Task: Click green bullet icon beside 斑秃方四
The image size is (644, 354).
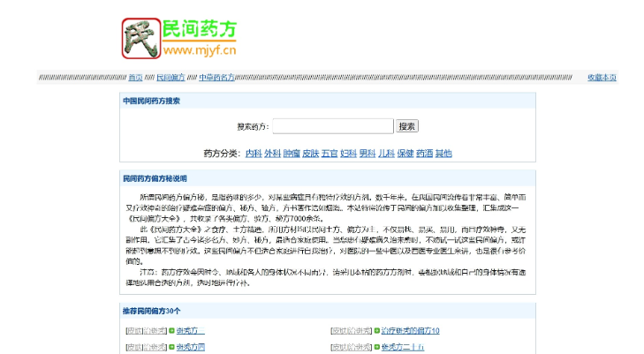Action: click(171, 347)
